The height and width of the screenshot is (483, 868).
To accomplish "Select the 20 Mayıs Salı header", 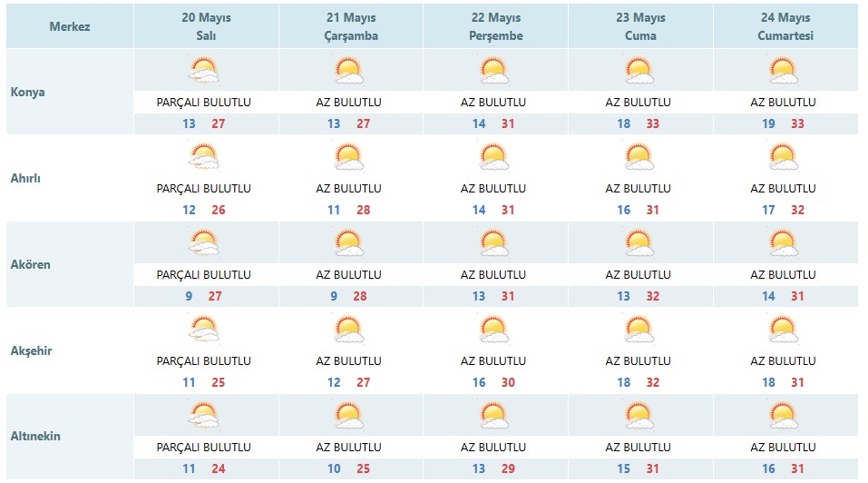I will (x=204, y=26).
